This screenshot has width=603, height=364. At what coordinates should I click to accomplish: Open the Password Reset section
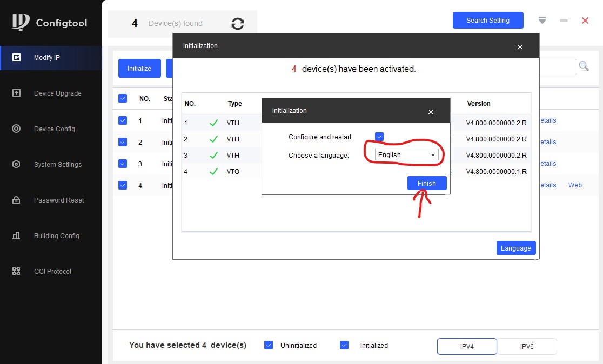(x=58, y=200)
